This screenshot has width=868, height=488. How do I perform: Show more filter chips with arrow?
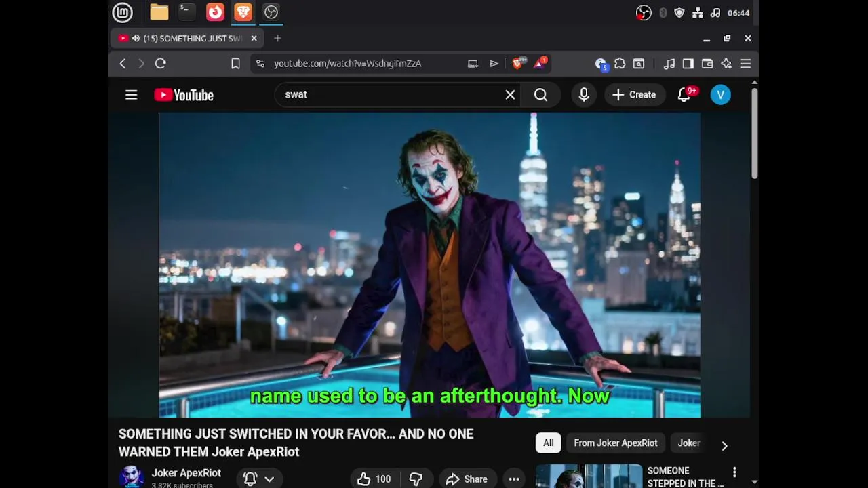(x=724, y=445)
